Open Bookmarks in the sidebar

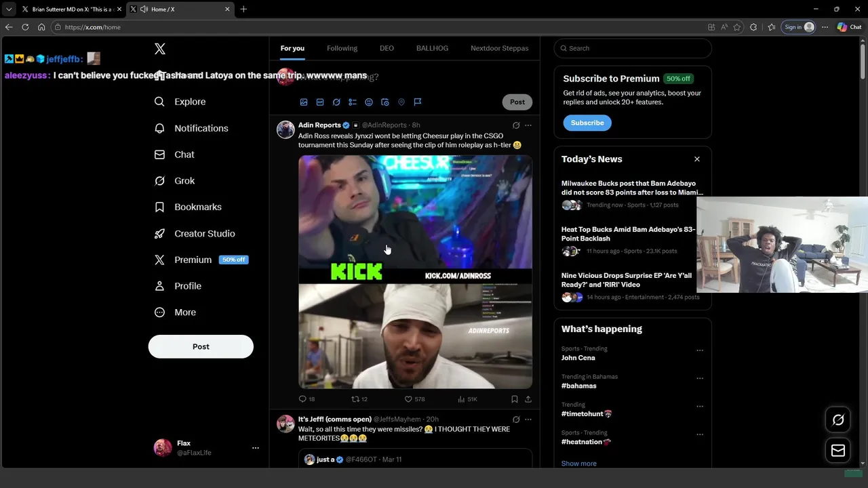click(x=188, y=207)
